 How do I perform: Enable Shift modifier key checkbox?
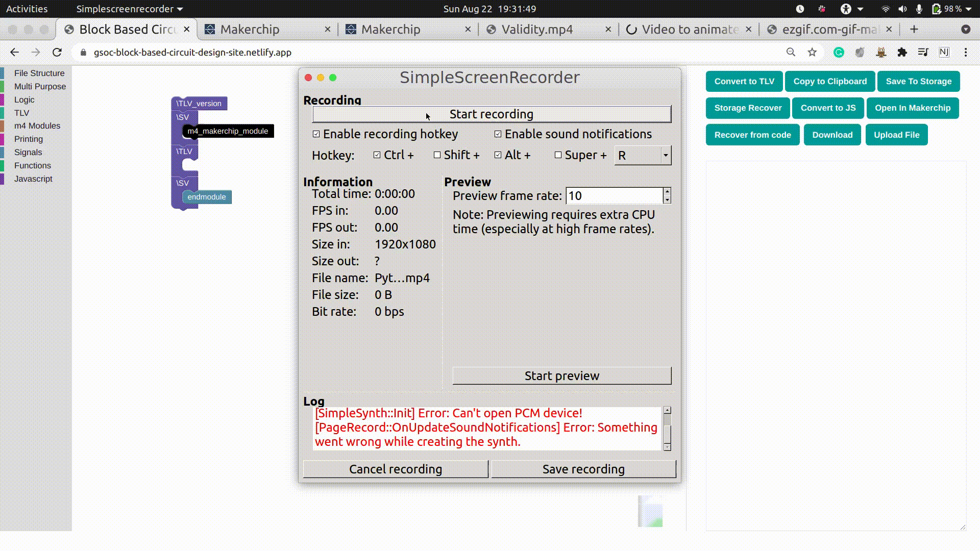tap(437, 156)
